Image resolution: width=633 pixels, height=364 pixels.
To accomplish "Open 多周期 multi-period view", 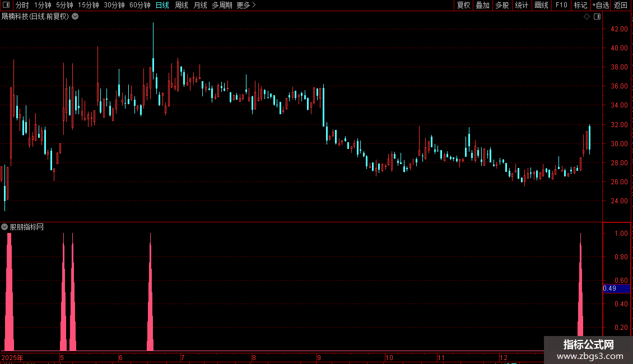I will (222, 5).
